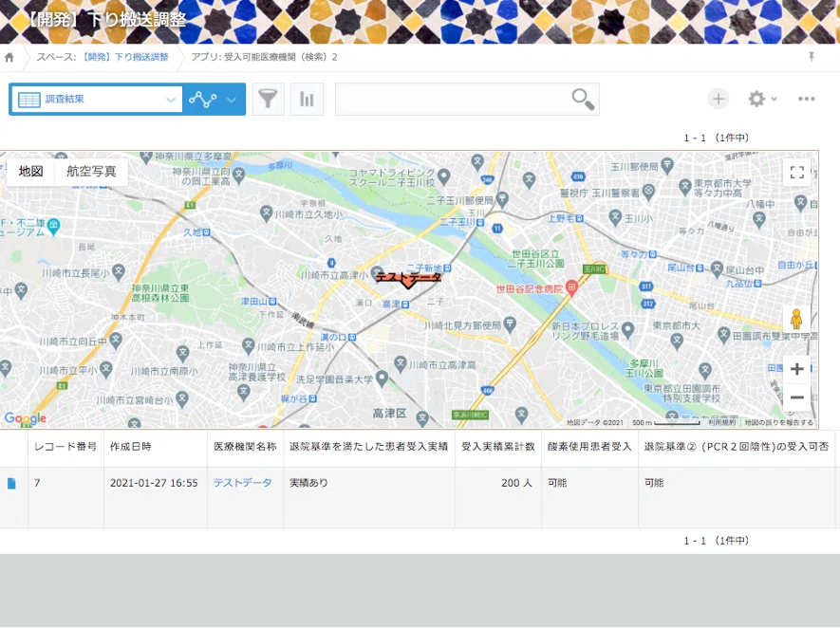Click the Street View pegman icon
This screenshot has height=628, width=840.
(x=796, y=320)
